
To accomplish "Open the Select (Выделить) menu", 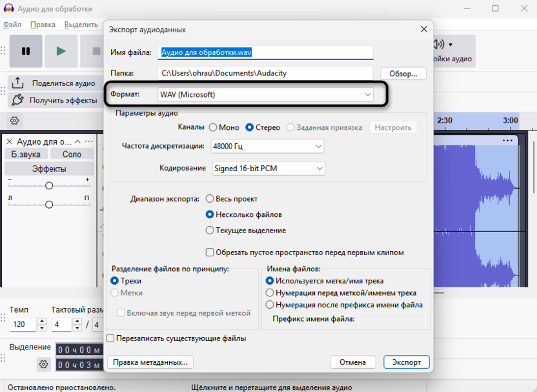I will click(x=81, y=25).
